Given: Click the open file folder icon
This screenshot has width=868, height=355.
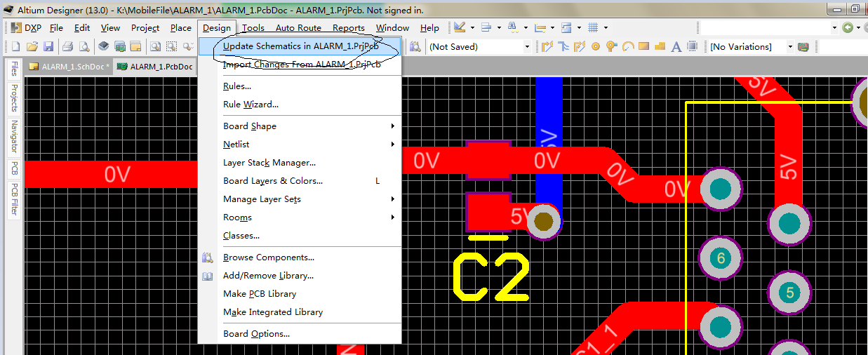Looking at the screenshot, I should tap(32, 46).
